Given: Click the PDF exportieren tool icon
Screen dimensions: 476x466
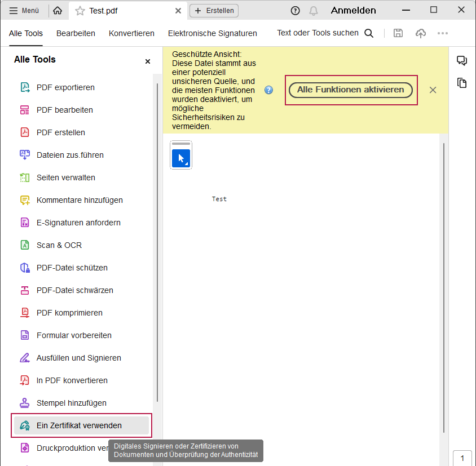Looking at the screenshot, I should pos(25,87).
